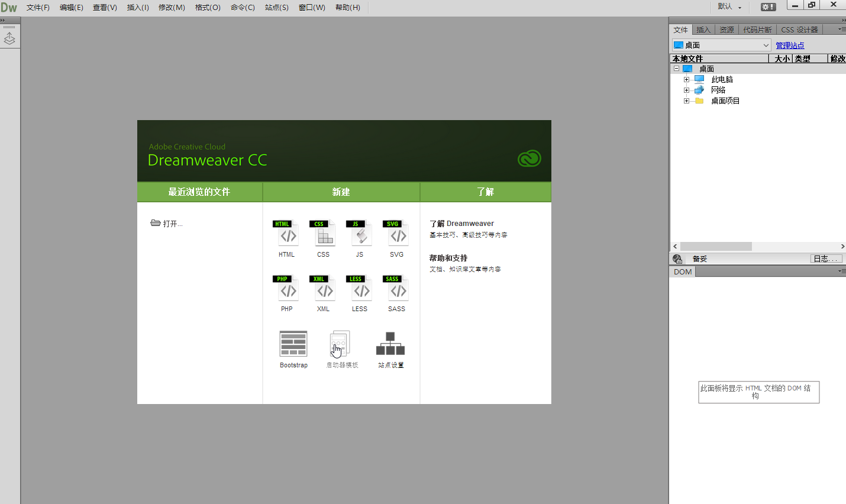This screenshot has height=504, width=846.
Task: Create a new SASS file
Action: click(x=396, y=290)
